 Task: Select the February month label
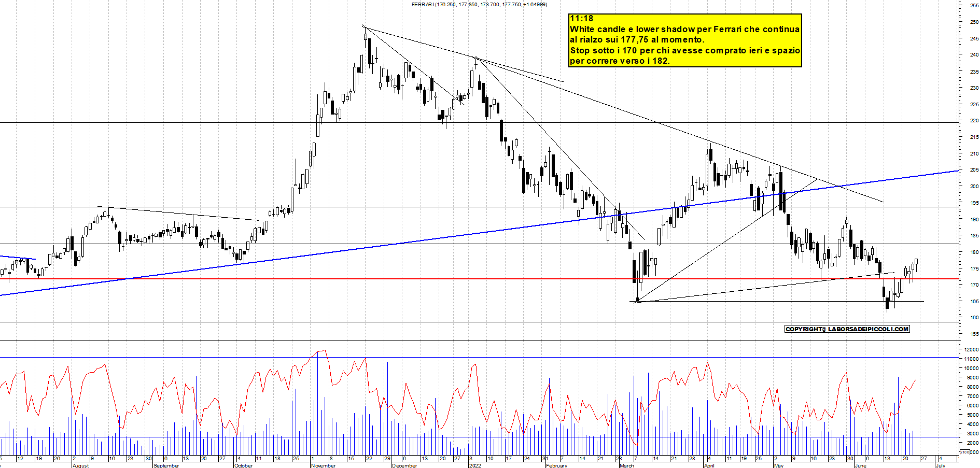[556, 465]
